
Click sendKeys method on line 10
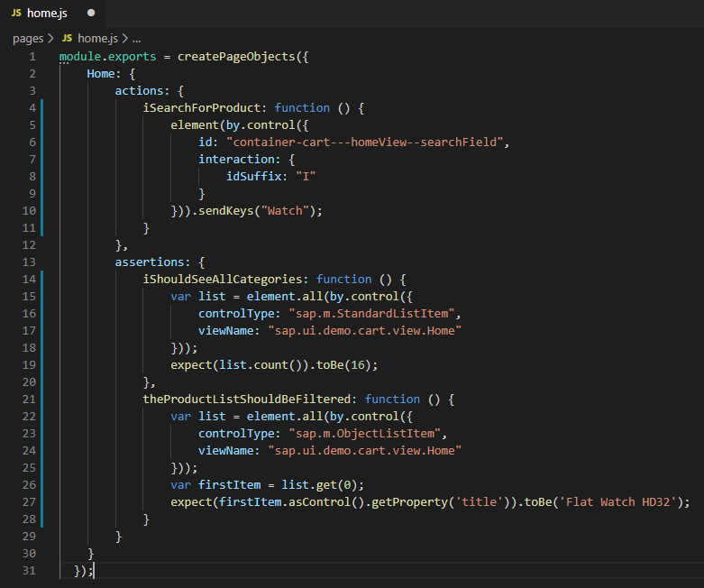pos(226,211)
